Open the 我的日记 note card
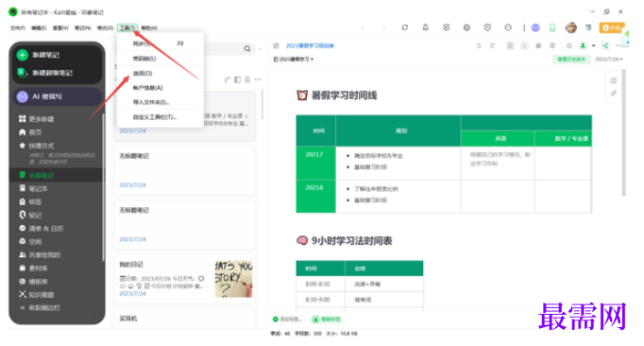The width and height of the screenshot is (644, 346). click(x=185, y=279)
